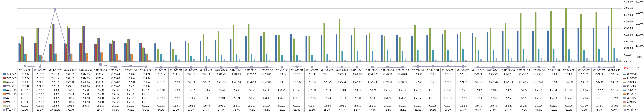644x112 pixels.
Task: Click the 配当性向 row label in the data table
Action: (x=11, y=110)
